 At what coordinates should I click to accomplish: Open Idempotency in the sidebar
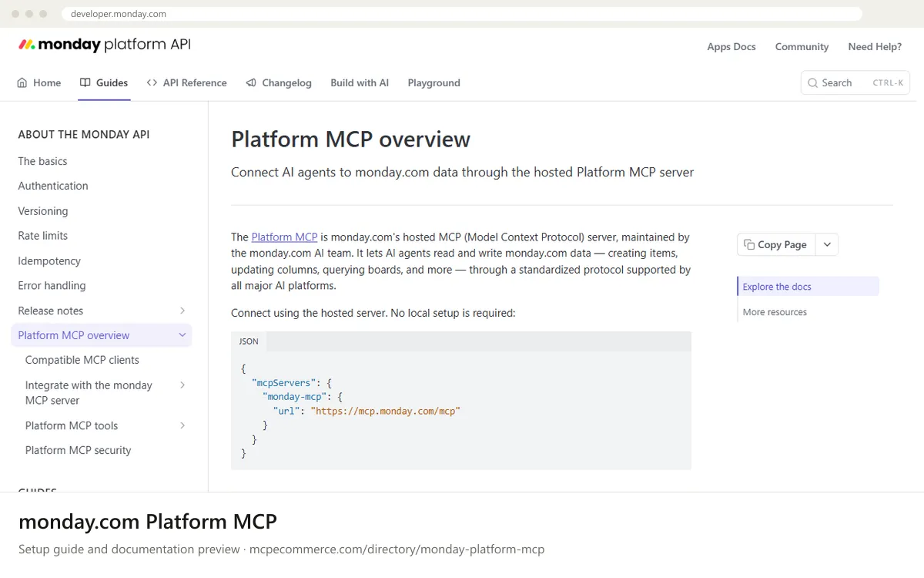click(49, 261)
